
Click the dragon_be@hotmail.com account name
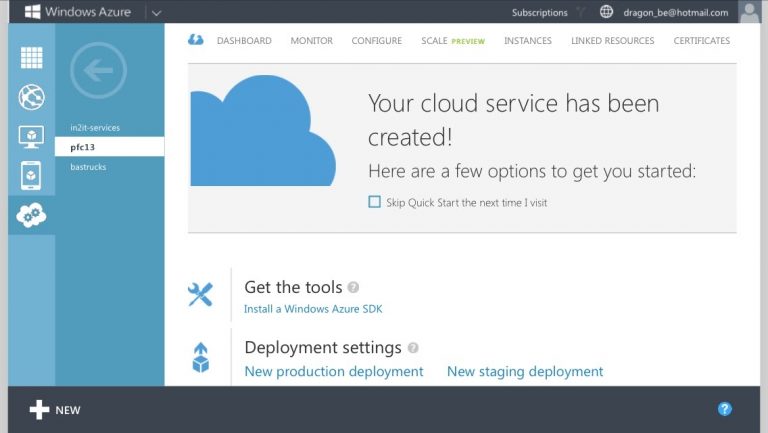click(x=676, y=13)
